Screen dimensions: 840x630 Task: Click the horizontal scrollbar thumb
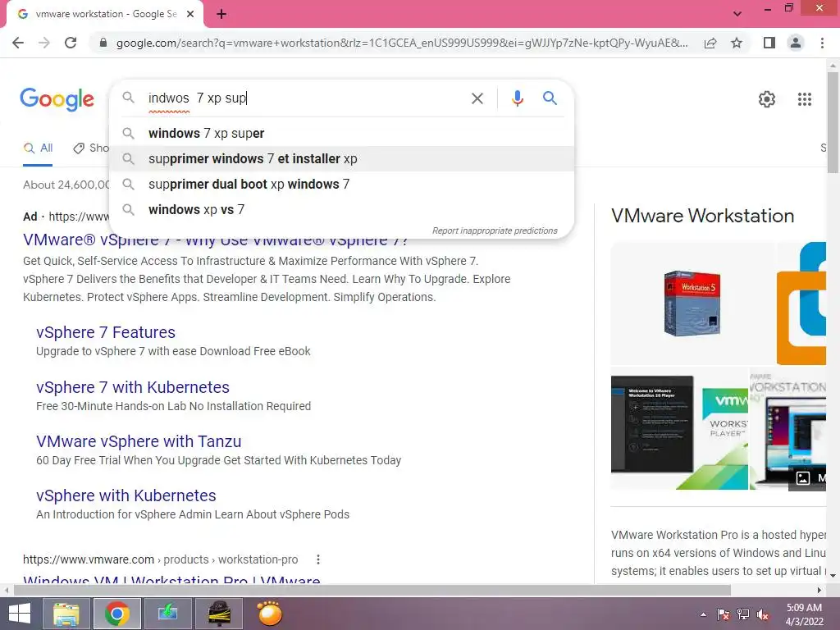[372, 591]
